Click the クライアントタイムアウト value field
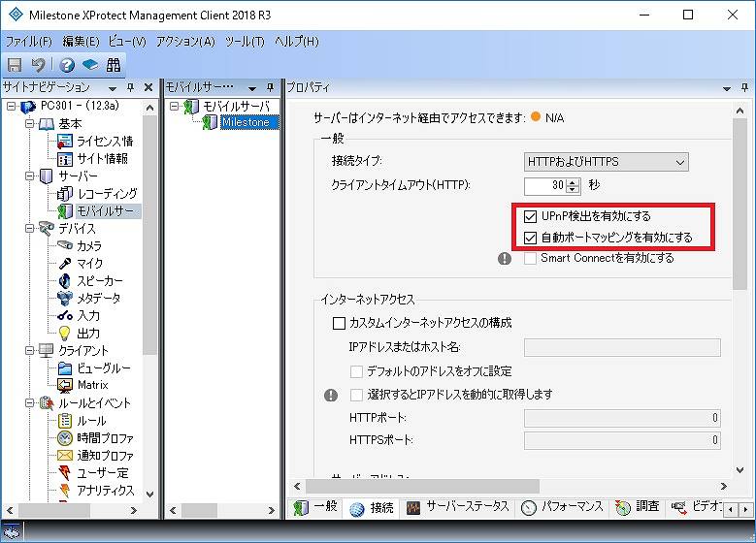The height and width of the screenshot is (543, 756). [546, 186]
